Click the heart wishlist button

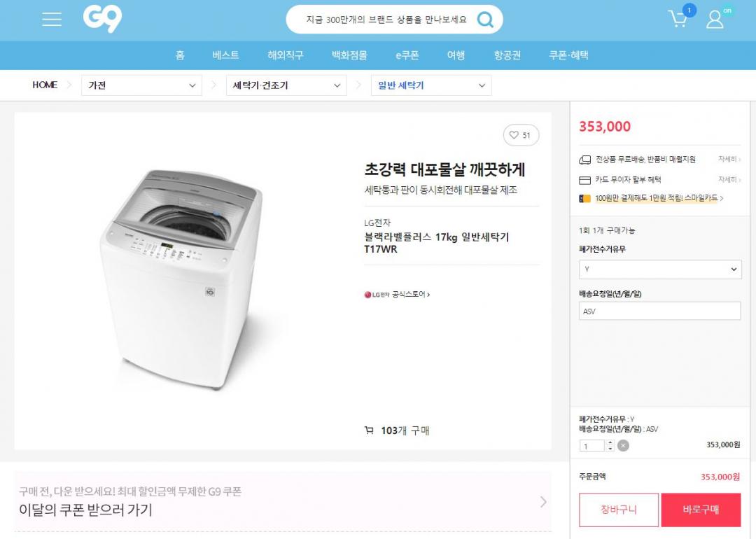click(x=521, y=135)
